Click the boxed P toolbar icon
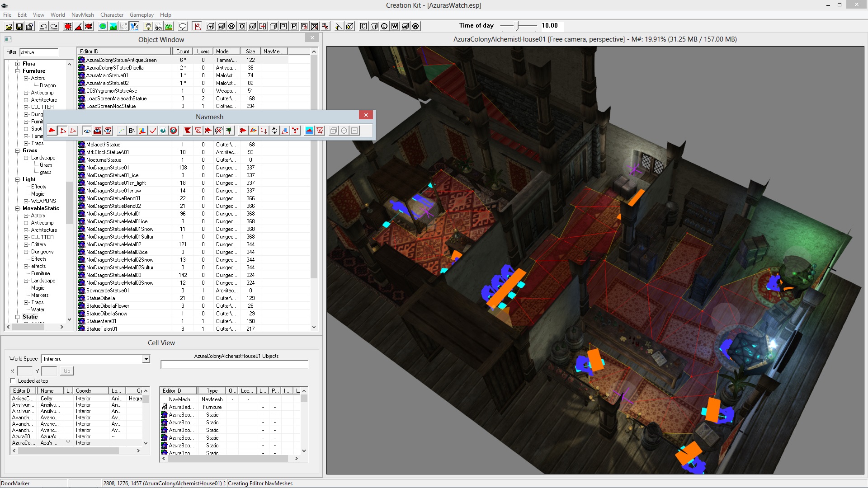This screenshot has width=868, height=488. click(294, 27)
